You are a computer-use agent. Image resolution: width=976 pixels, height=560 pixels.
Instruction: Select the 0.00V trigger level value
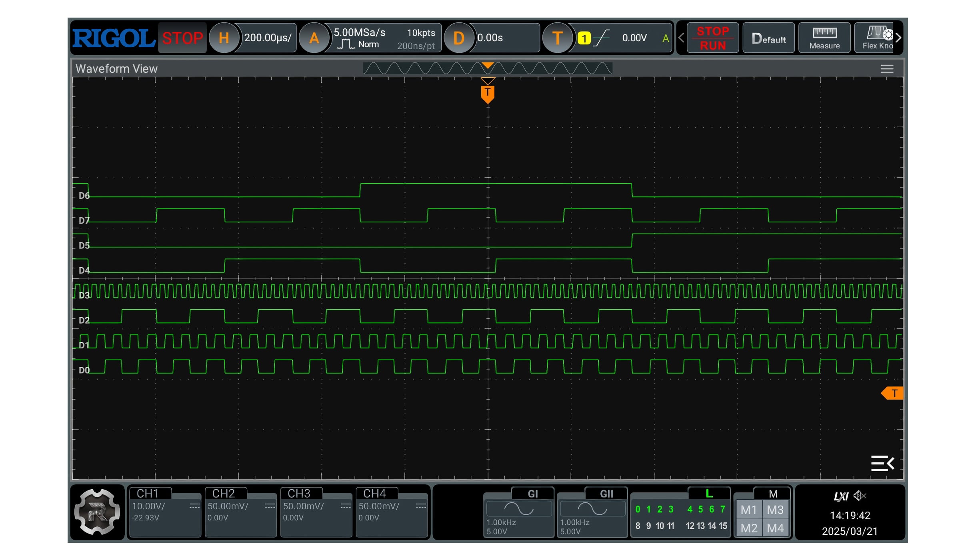point(634,38)
